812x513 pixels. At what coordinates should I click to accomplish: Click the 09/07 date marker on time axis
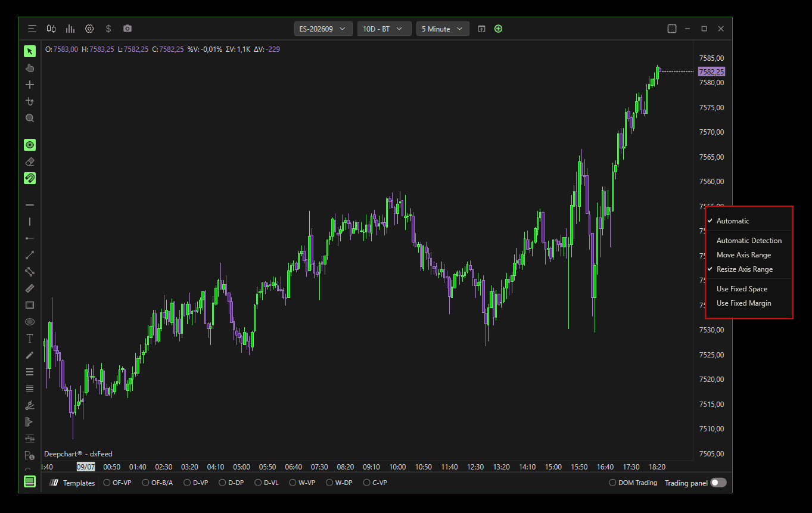click(x=86, y=467)
